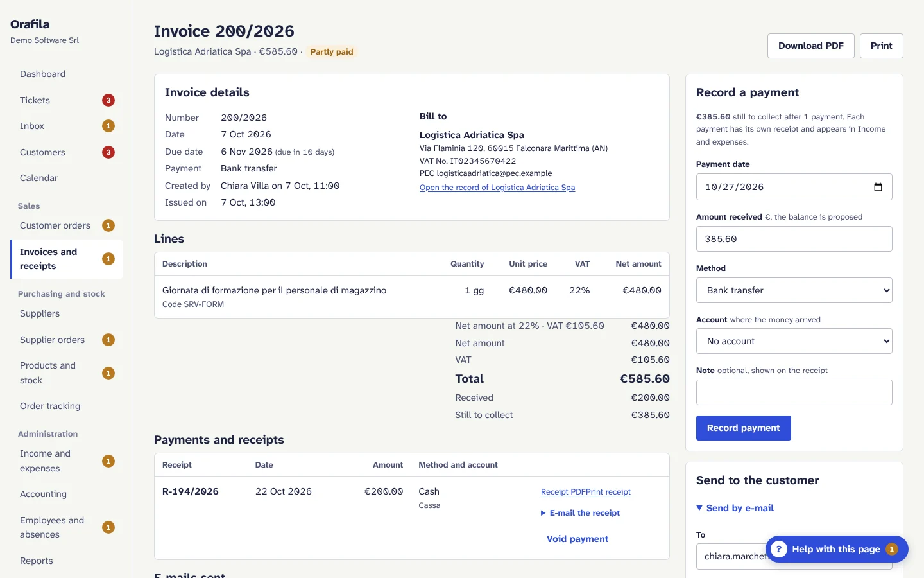Open the Method dropdown showing Bank transfer
The width and height of the screenshot is (924, 578).
coord(794,290)
